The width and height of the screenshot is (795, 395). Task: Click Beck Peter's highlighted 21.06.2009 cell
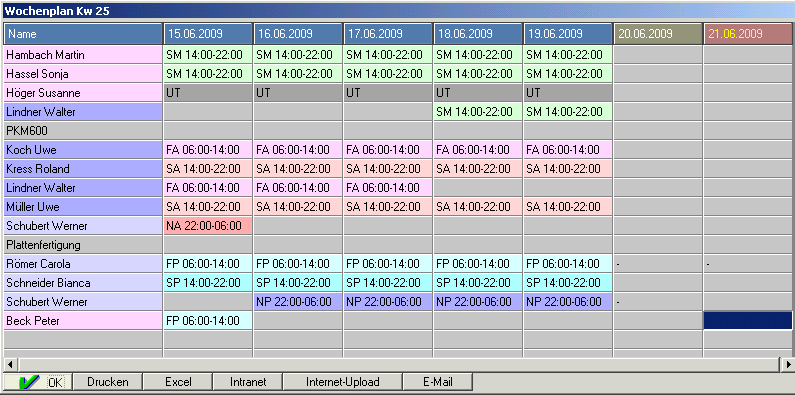pyautogui.click(x=749, y=321)
